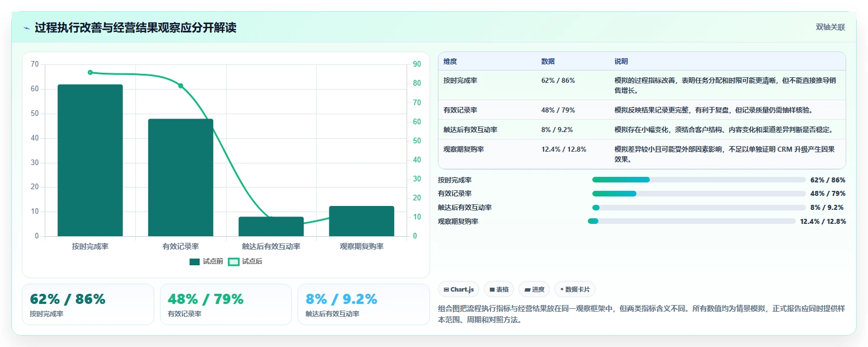Click table cell 8% / 9.2%
Image resolution: width=868 pixels, height=347 pixels.
557,130
